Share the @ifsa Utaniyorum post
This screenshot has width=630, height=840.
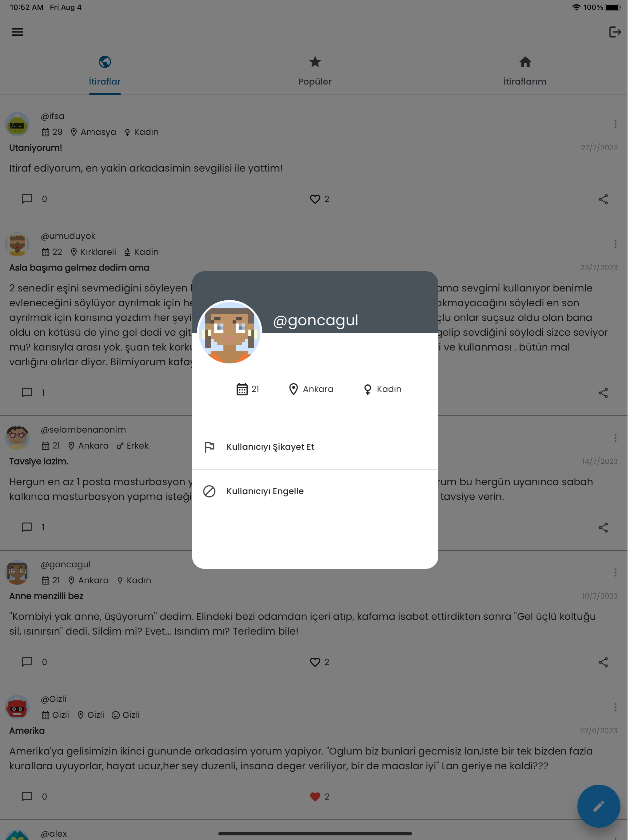pos(603,199)
